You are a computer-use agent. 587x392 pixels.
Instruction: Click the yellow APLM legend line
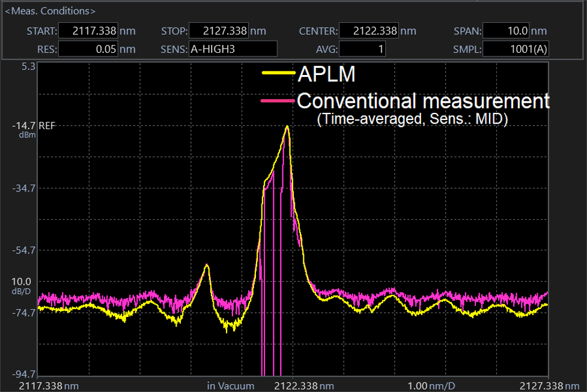point(278,73)
